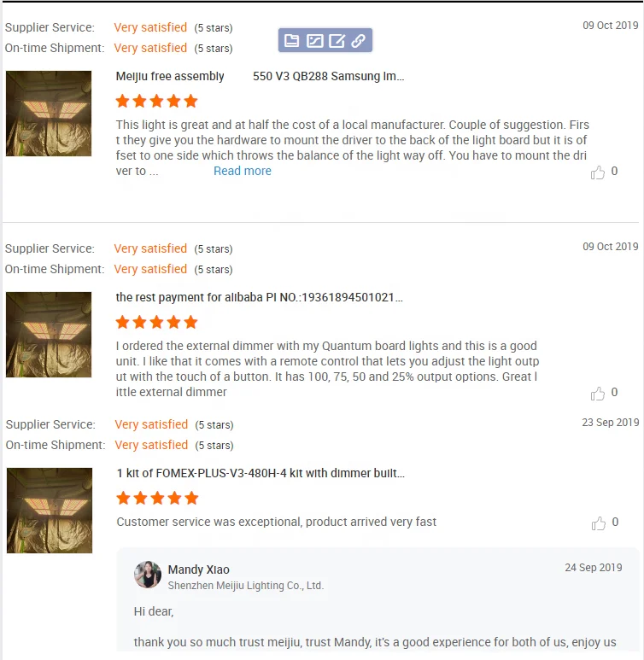This screenshot has width=644, height=660.
Task: Open third review's grow light thumbnail
Action: 50,511
